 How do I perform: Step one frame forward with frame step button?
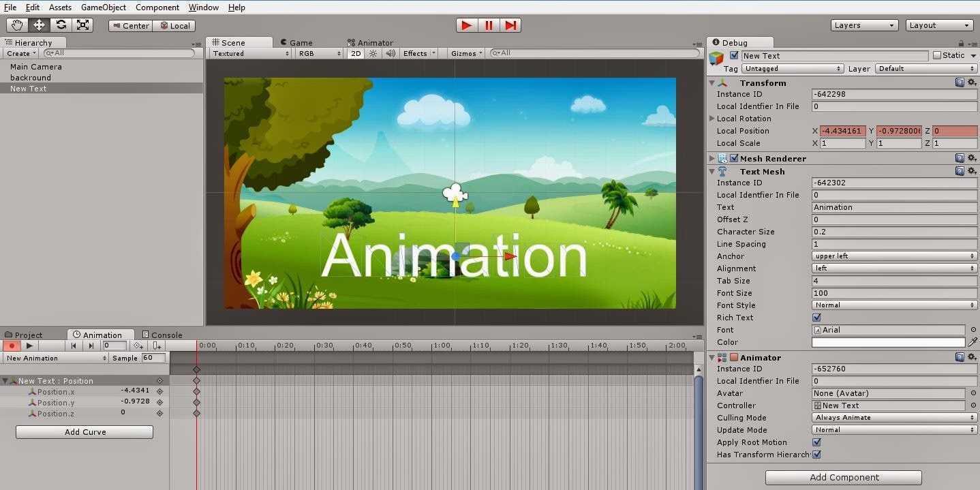click(512, 25)
